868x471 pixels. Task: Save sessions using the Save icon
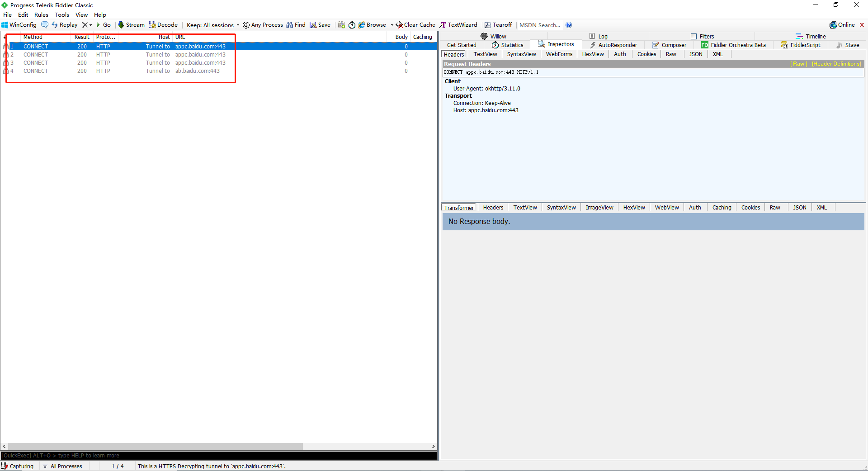click(x=320, y=25)
